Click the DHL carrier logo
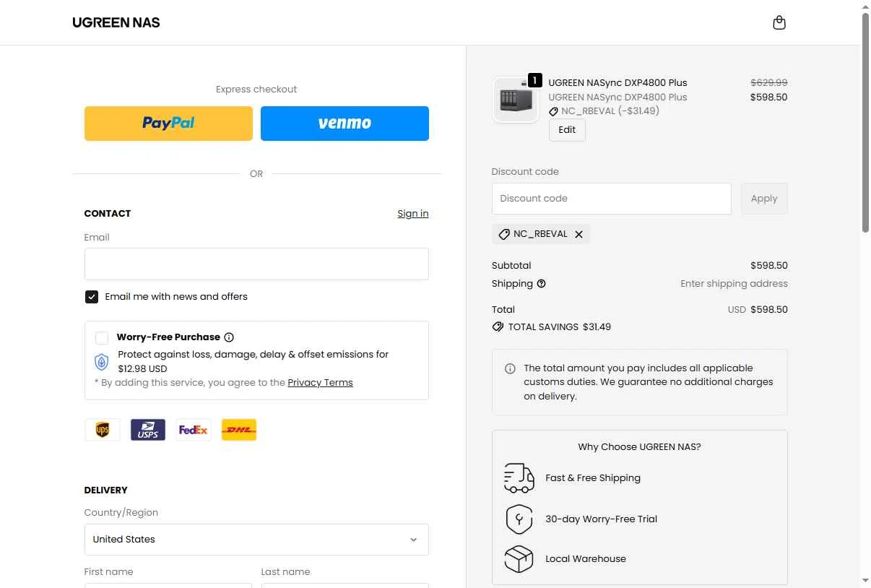This screenshot has width=871, height=588. coord(239,430)
